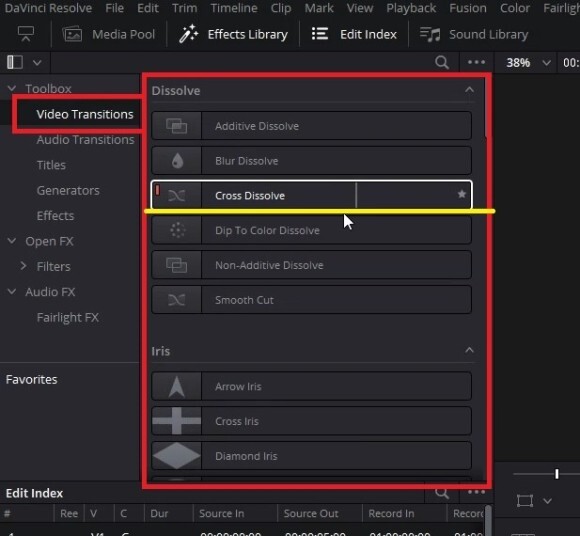Screen dimensions: 580x536
Task: Click the Non-Additive Dissolve icon
Action: coord(176,265)
